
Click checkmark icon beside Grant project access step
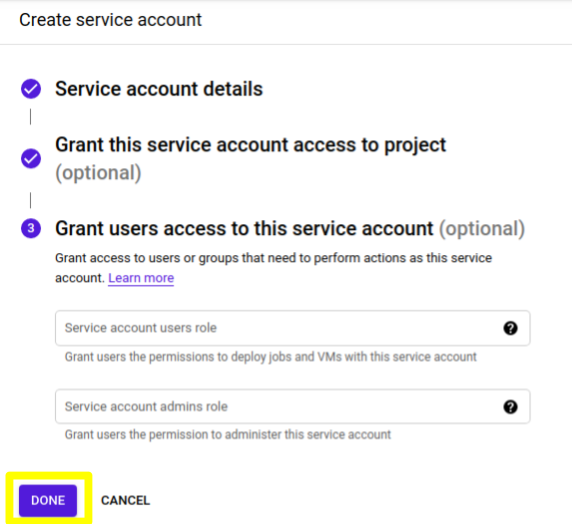point(31,158)
